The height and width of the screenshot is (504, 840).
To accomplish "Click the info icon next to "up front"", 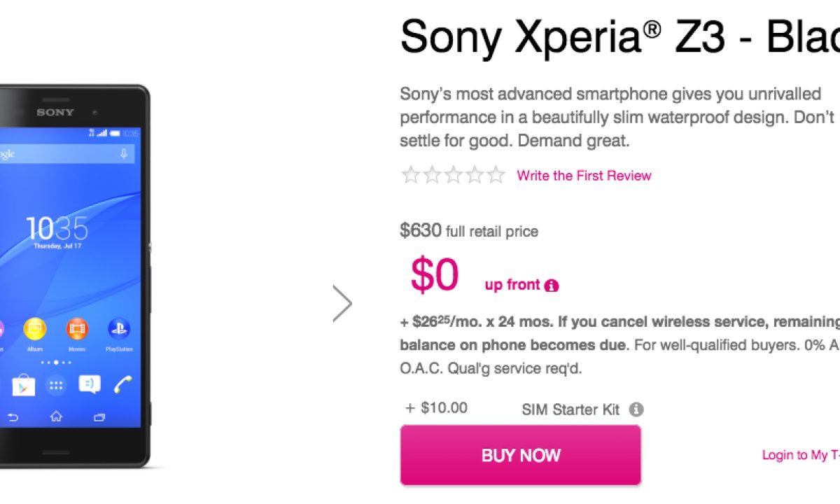I will pos(552,286).
